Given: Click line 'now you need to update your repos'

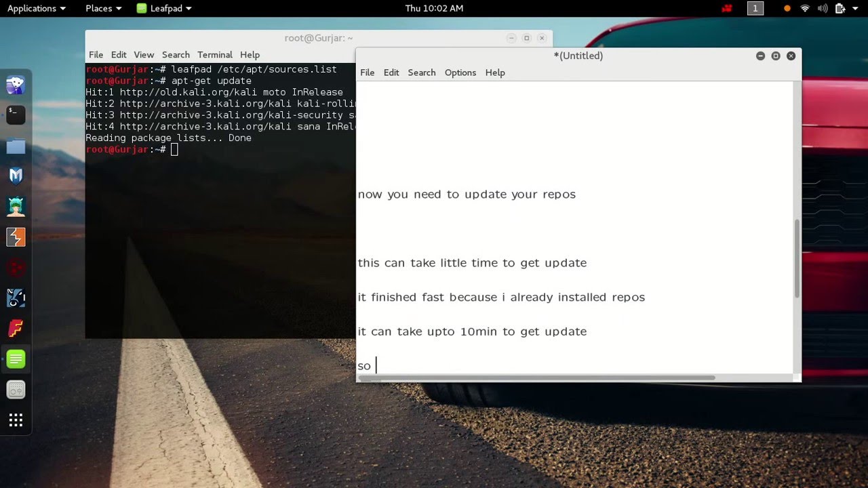Looking at the screenshot, I should (467, 195).
